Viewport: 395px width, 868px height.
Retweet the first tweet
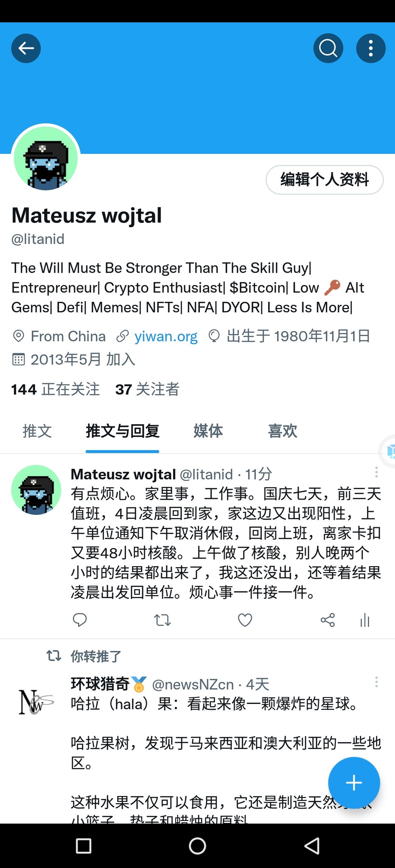[x=162, y=620]
